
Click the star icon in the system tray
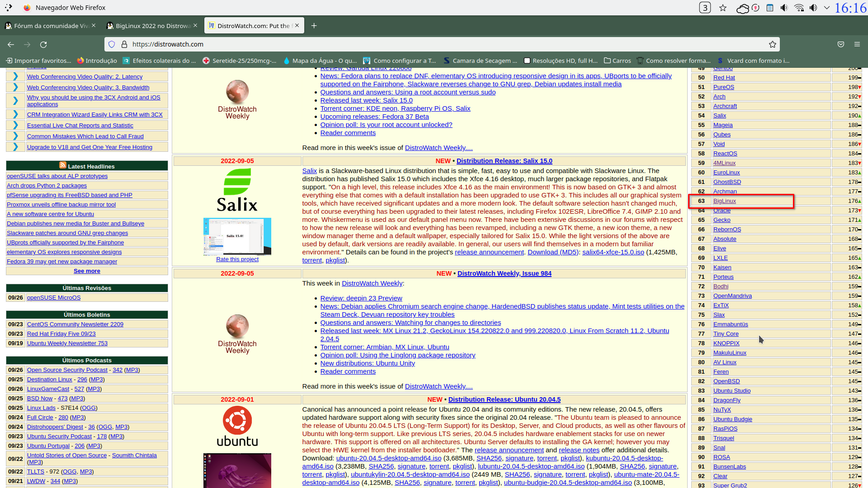[x=723, y=8]
